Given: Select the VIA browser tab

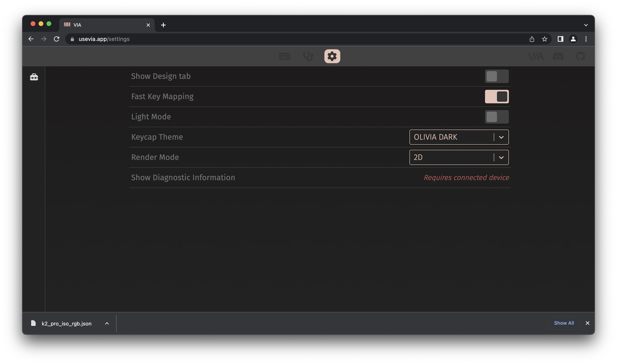Looking at the screenshot, I should (x=105, y=25).
